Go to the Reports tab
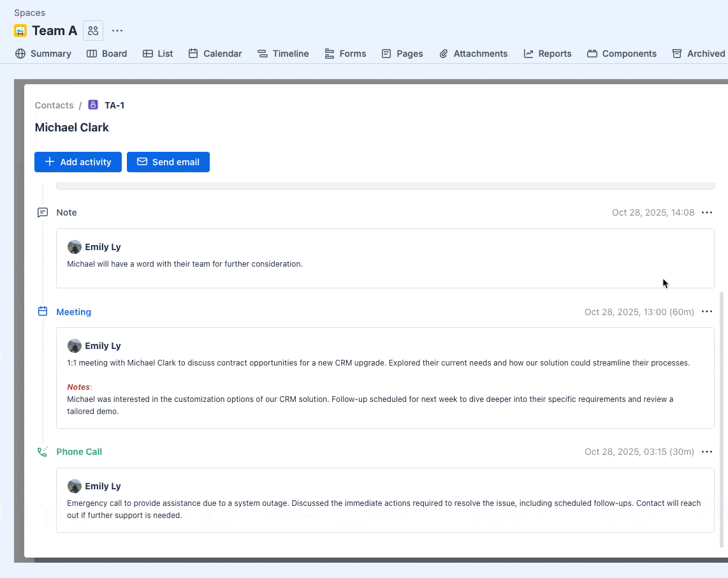728x578 pixels. click(x=547, y=54)
